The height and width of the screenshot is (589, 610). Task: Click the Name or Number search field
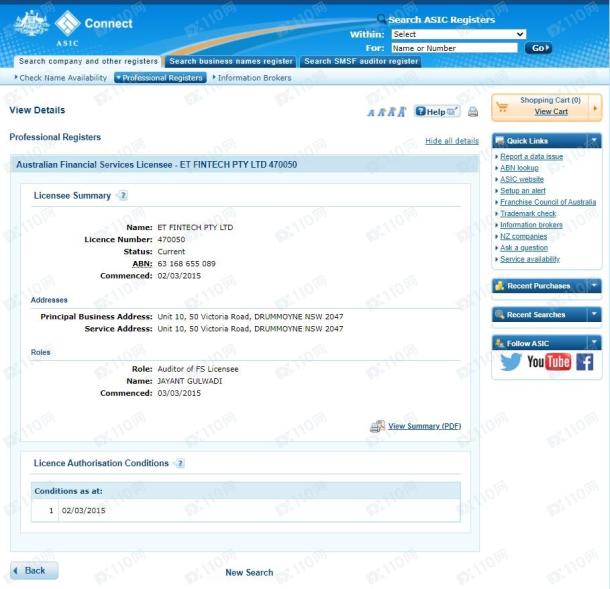pyautogui.click(x=453, y=48)
